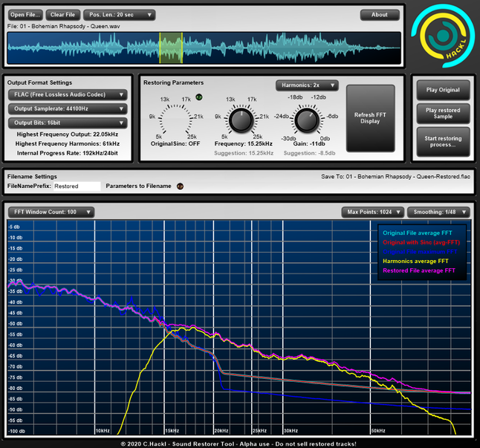Open the FLAC output format dropdown

click(68, 95)
